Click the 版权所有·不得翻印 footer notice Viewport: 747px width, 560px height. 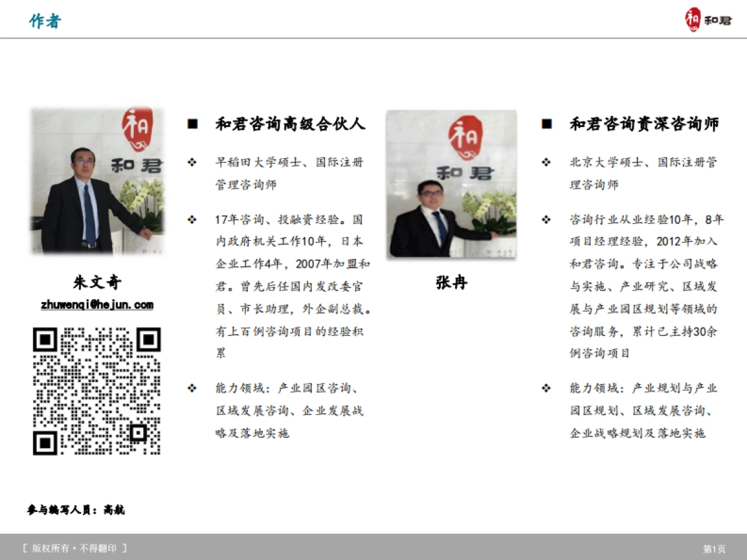point(75,549)
